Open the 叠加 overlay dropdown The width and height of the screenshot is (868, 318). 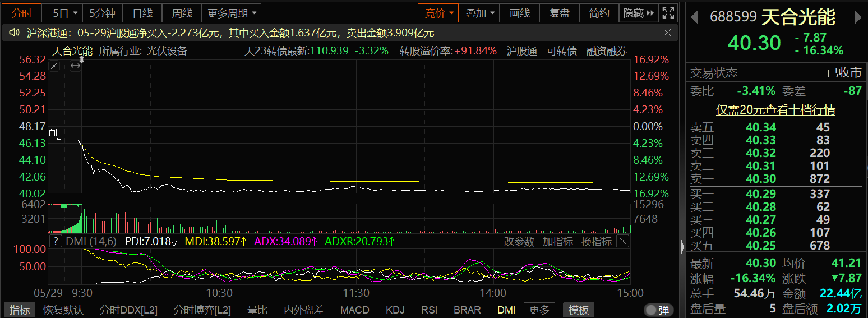(x=479, y=13)
